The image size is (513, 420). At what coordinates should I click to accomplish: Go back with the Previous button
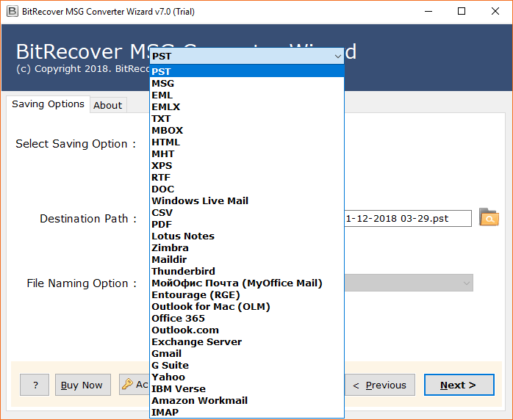tap(380, 385)
